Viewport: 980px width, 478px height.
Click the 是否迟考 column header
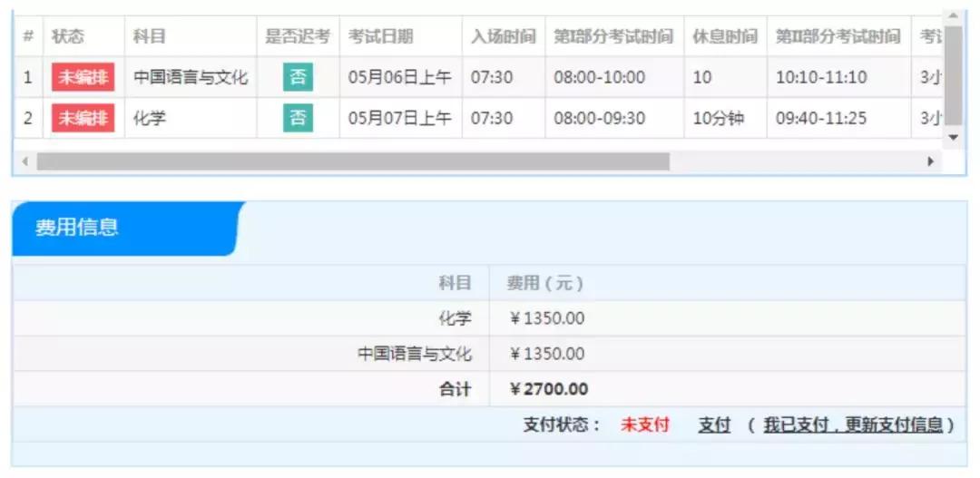coord(298,36)
